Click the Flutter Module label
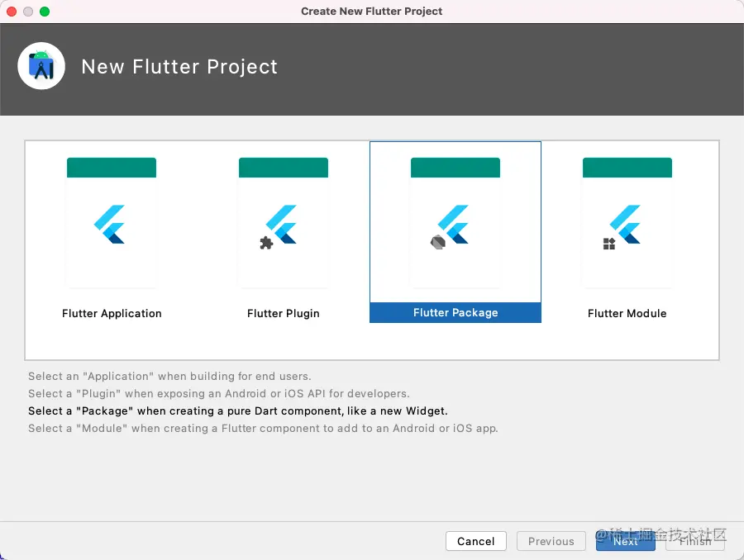 (x=627, y=313)
